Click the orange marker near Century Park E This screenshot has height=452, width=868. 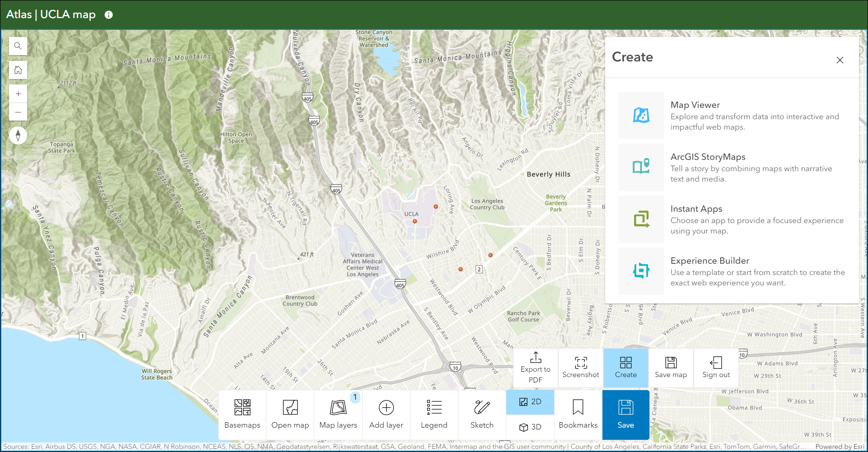coord(490,255)
